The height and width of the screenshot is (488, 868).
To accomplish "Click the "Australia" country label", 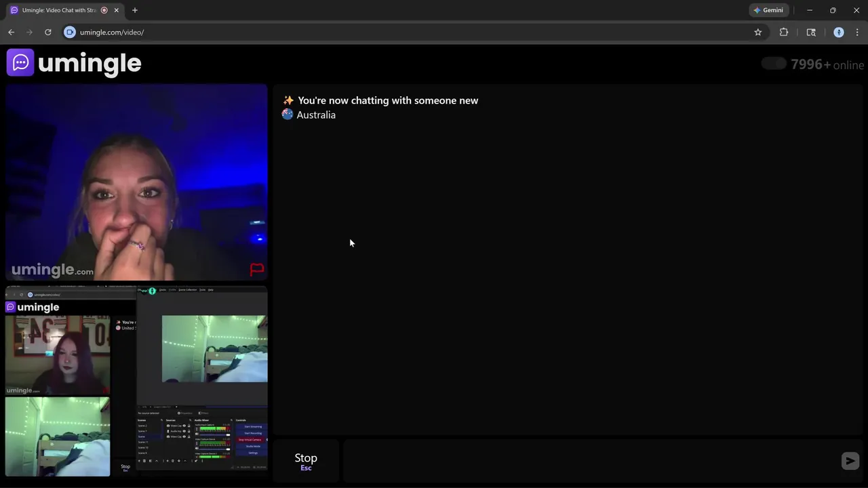I will pyautogui.click(x=316, y=115).
